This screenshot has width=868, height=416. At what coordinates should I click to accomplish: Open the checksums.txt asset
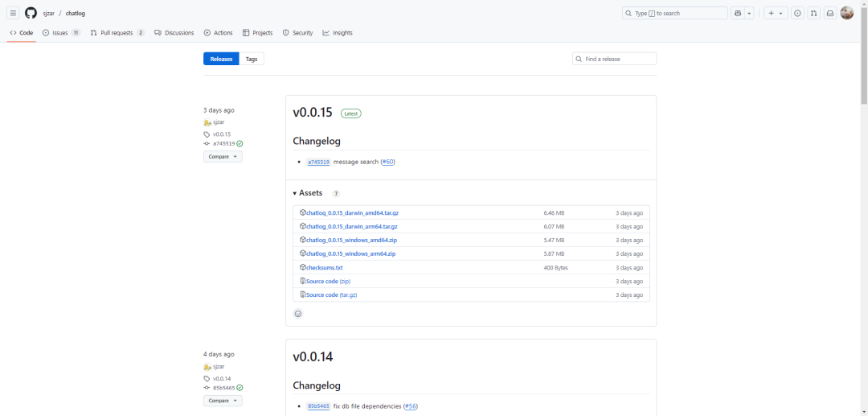(x=324, y=267)
